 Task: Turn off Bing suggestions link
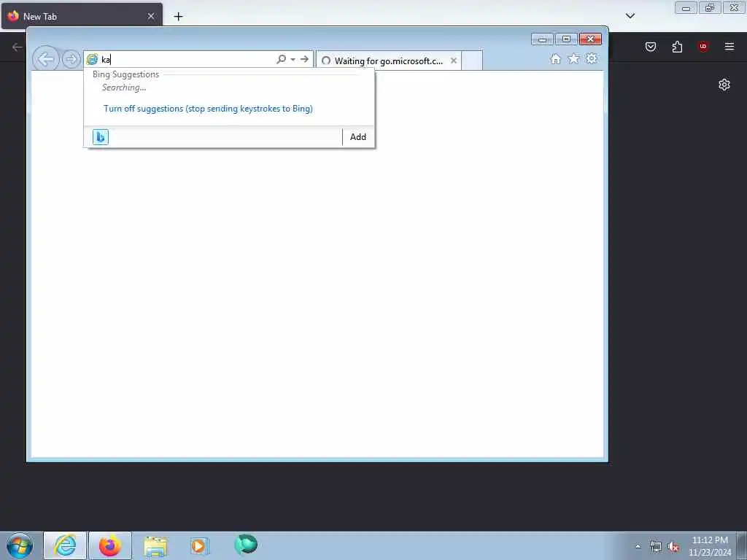208,109
